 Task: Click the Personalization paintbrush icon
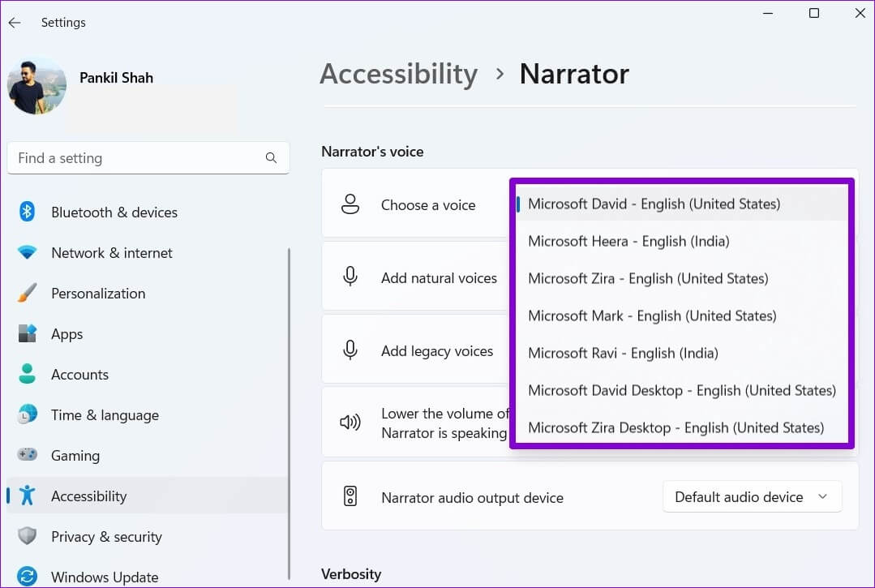27,293
